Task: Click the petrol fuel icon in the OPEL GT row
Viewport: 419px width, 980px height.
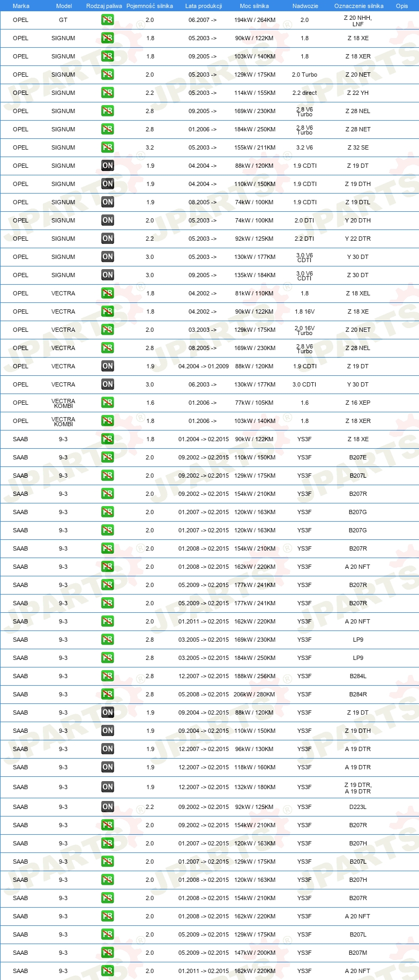Action: pyautogui.click(x=108, y=20)
